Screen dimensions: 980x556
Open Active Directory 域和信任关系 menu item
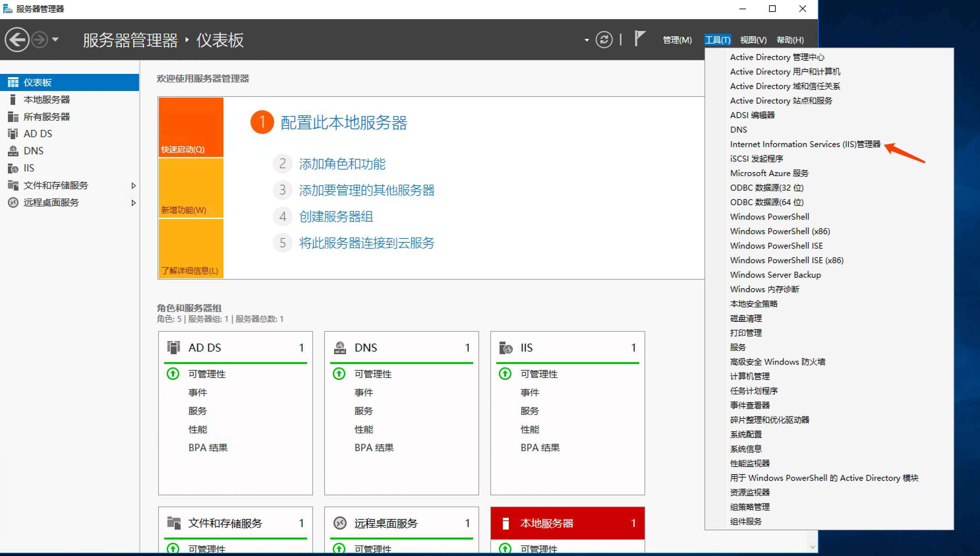[785, 86]
